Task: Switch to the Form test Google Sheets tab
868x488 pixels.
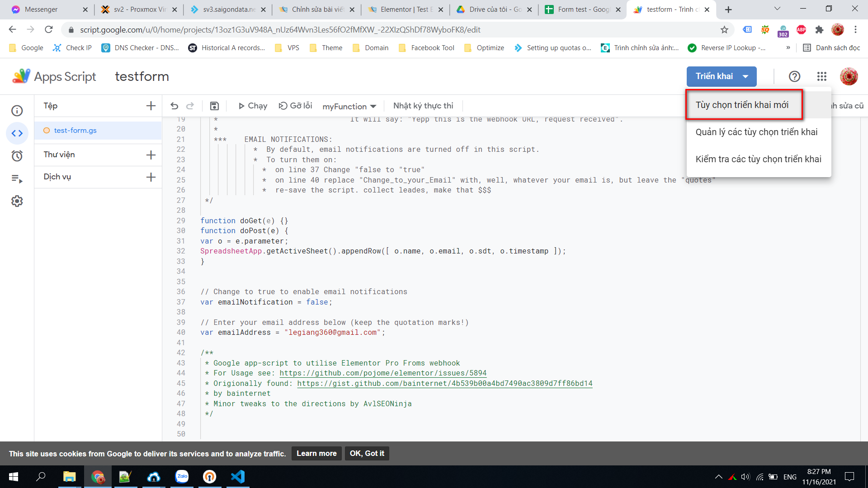Action: point(583,9)
